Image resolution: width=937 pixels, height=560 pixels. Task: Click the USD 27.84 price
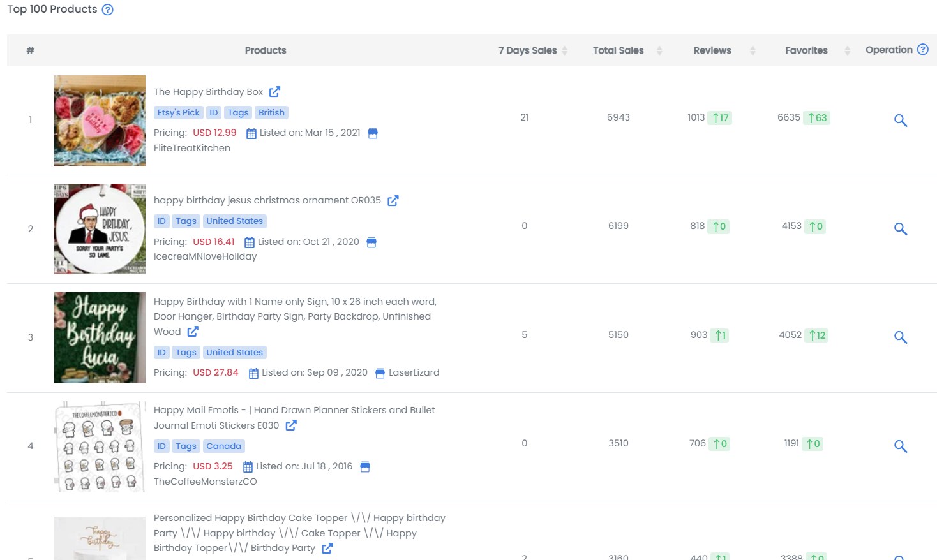216,372
